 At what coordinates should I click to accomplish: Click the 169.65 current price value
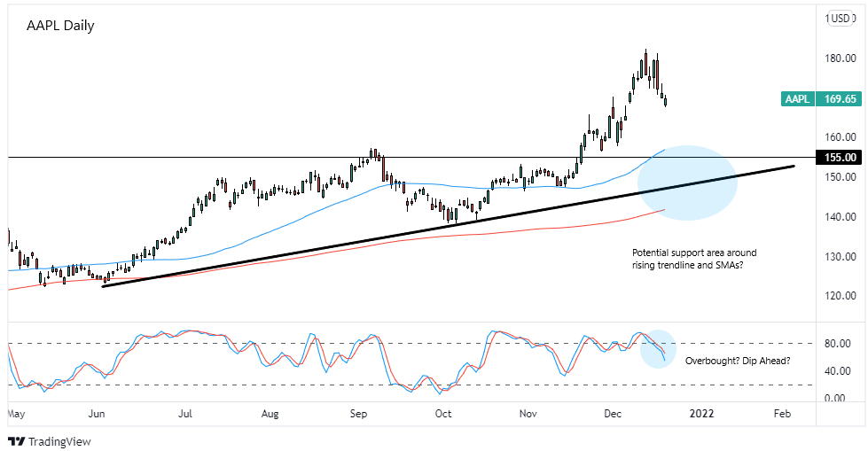tap(840, 99)
